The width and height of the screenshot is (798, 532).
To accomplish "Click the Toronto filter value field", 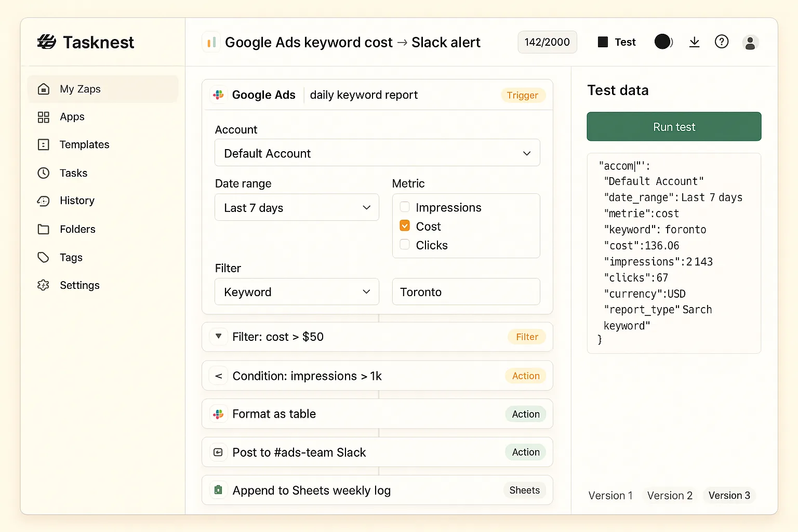I will (x=466, y=292).
